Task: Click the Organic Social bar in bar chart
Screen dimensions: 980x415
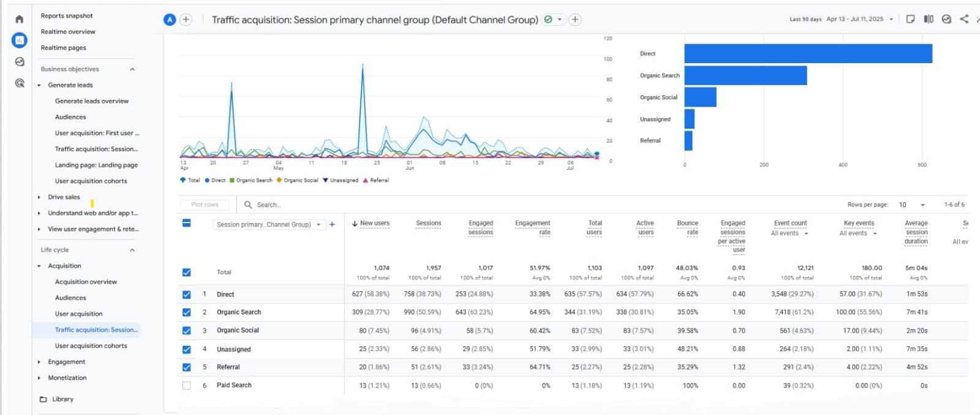Action: point(700,97)
